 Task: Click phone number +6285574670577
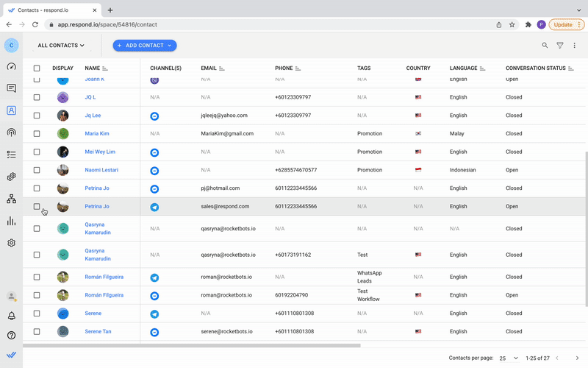[296, 170]
